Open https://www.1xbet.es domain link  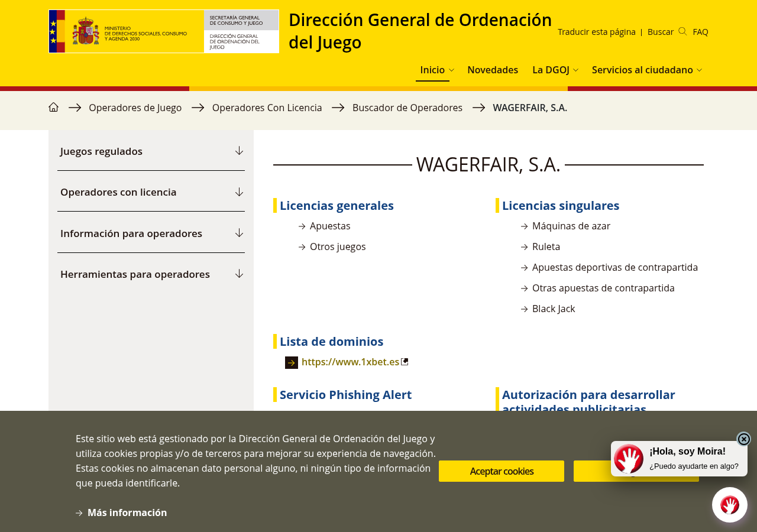[x=351, y=362]
